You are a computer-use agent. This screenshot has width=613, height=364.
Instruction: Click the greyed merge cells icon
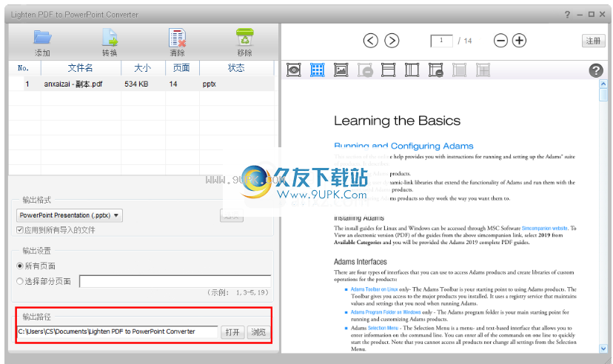(x=459, y=70)
